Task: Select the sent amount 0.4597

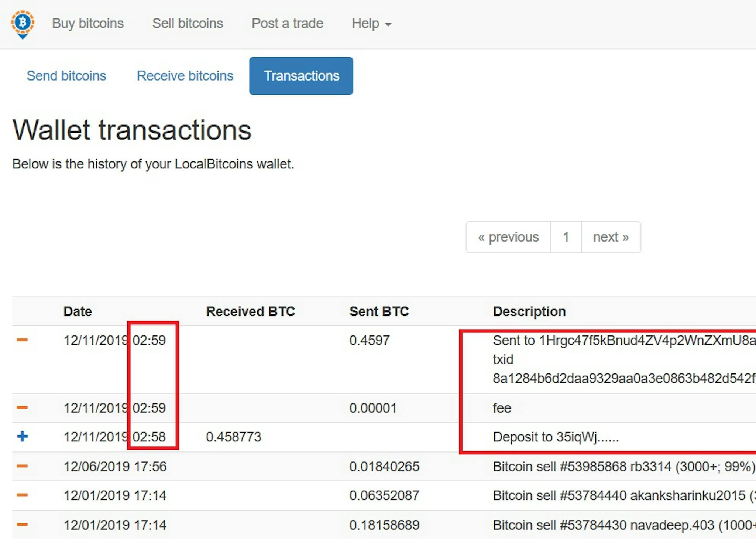Action: click(x=370, y=340)
